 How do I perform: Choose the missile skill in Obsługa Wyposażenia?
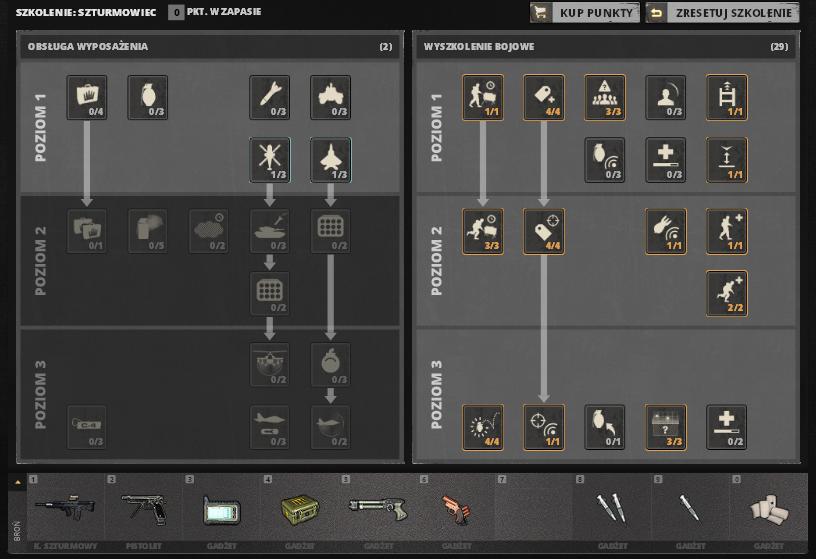[x=270, y=97]
